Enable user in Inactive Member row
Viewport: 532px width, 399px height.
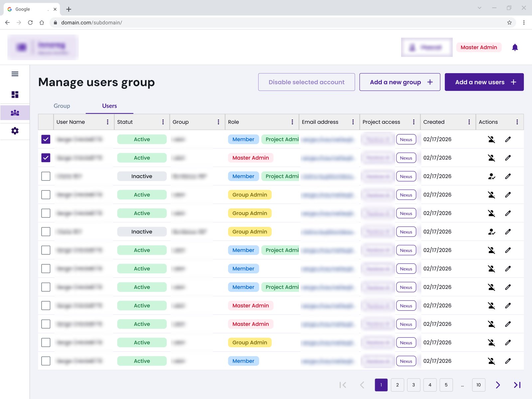491,176
